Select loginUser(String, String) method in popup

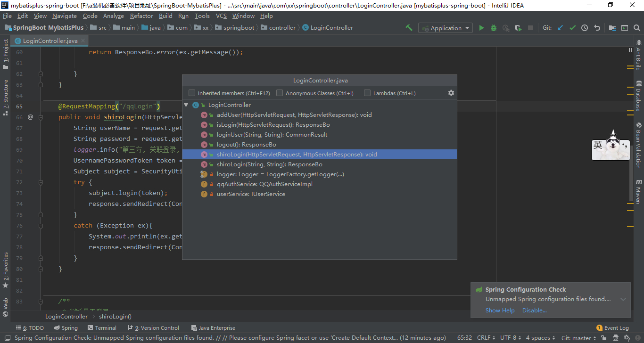pos(320,135)
